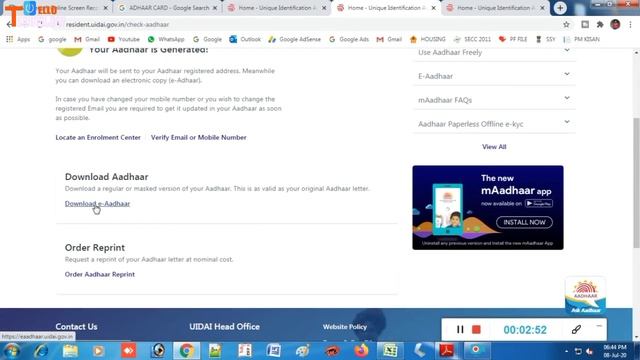Image resolution: width=640 pixels, height=360 pixels.
Task: Open the Chrome profile avatar
Action: click(615, 24)
